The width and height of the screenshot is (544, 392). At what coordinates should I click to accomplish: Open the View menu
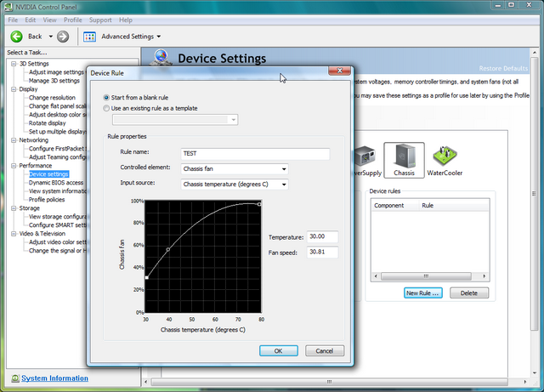(x=49, y=20)
